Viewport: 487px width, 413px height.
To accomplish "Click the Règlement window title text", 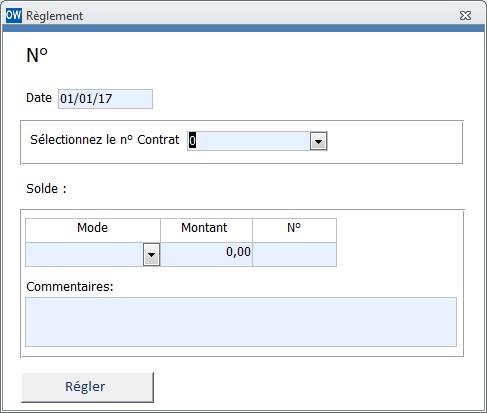I will point(54,16).
